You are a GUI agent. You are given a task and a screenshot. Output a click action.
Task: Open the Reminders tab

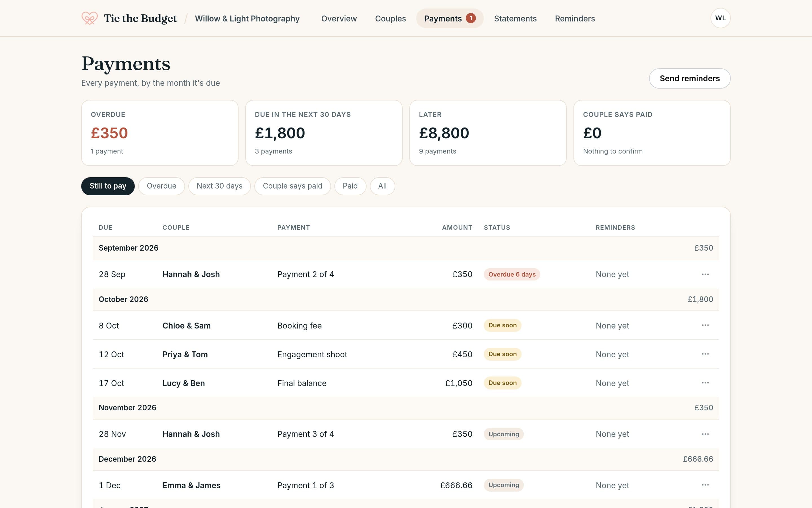pos(575,18)
